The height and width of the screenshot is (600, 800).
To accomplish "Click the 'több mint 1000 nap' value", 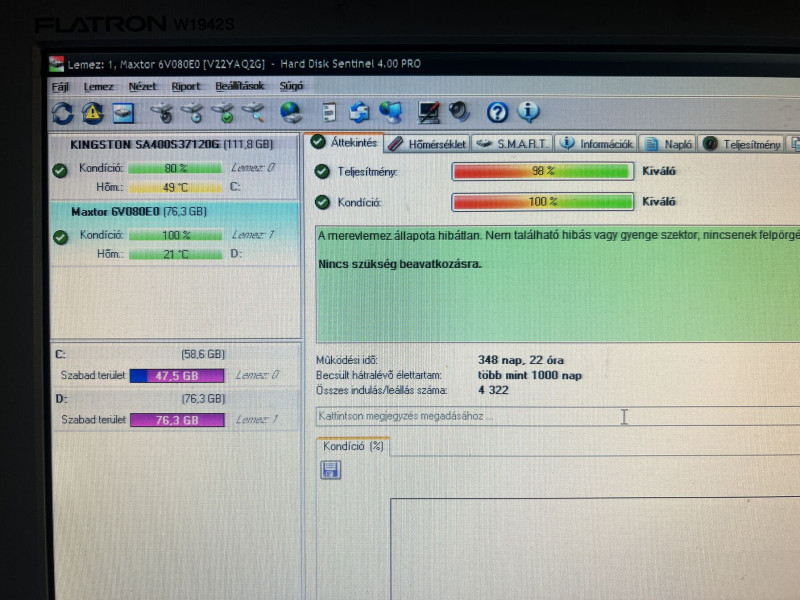I will (x=530, y=376).
